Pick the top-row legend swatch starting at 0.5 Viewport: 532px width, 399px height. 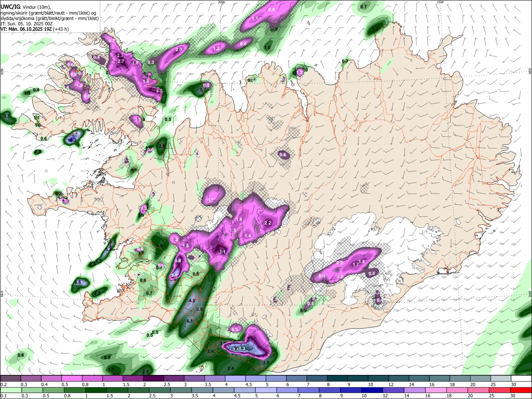tap(72, 378)
